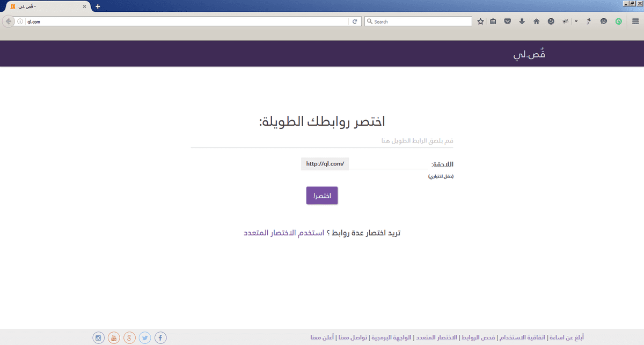Open footer link الواجهة البرمجية
Screen dimensions: 644x345
[x=391, y=338]
